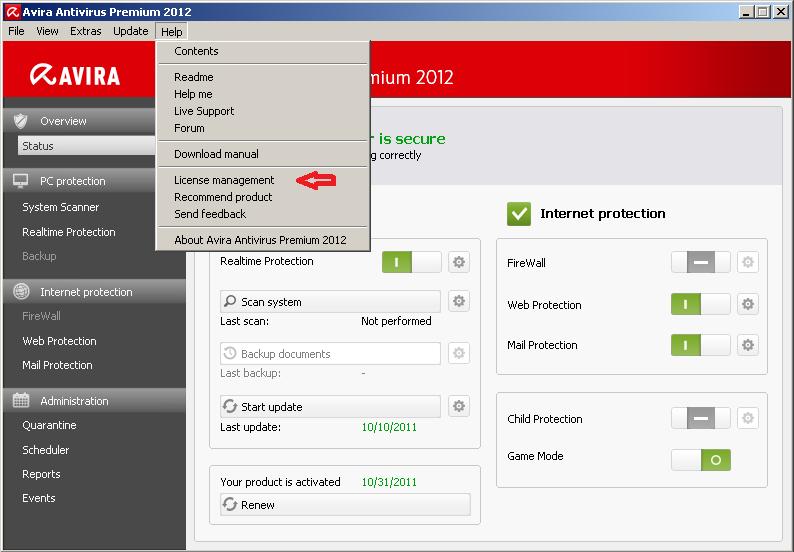Screen dimensions: 794x552
Task: Collapse the Overview sidebar section
Action: pyautogui.click(x=80, y=121)
